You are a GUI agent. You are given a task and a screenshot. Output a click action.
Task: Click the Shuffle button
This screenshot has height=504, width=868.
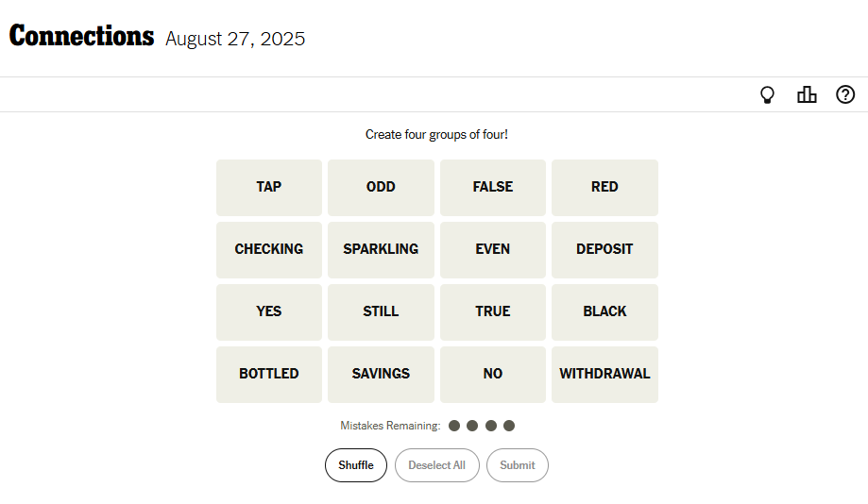pyautogui.click(x=356, y=465)
